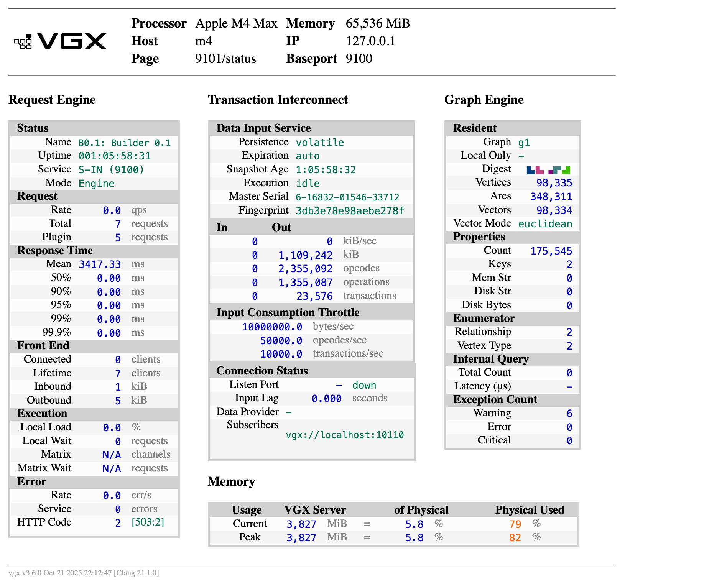
Task: Click the Request Engine section heading
Action: (52, 100)
